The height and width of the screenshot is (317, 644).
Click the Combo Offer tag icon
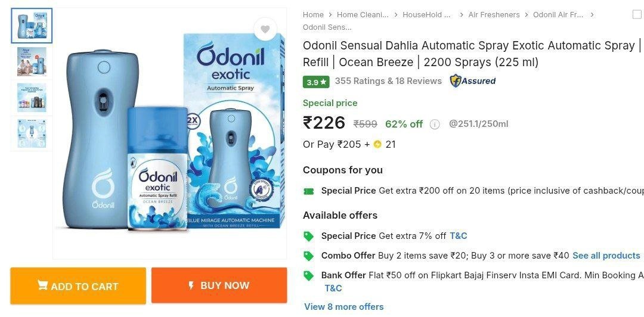click(308, 256)
